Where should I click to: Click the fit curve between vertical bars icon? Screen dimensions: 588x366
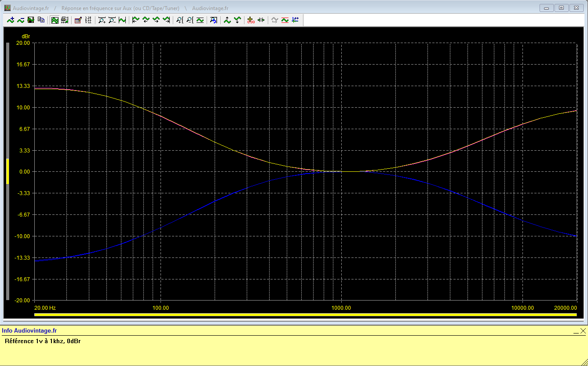(122, 20)
